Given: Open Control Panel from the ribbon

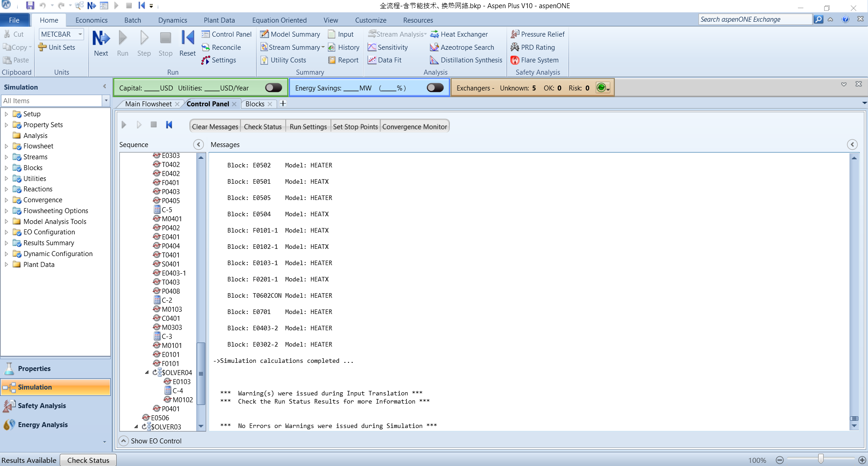Looking at the screenshot, I should (226, 34).
